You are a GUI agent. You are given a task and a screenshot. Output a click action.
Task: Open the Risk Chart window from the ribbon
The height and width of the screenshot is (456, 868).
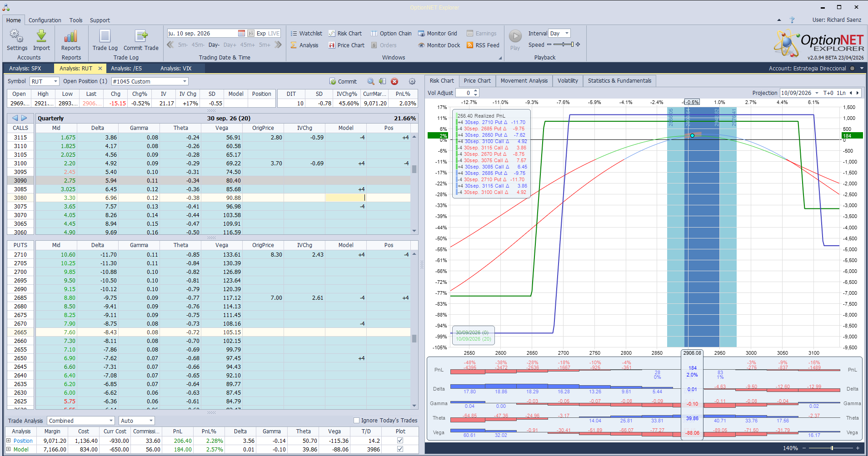pyautogui.click(x=345, y=33)
